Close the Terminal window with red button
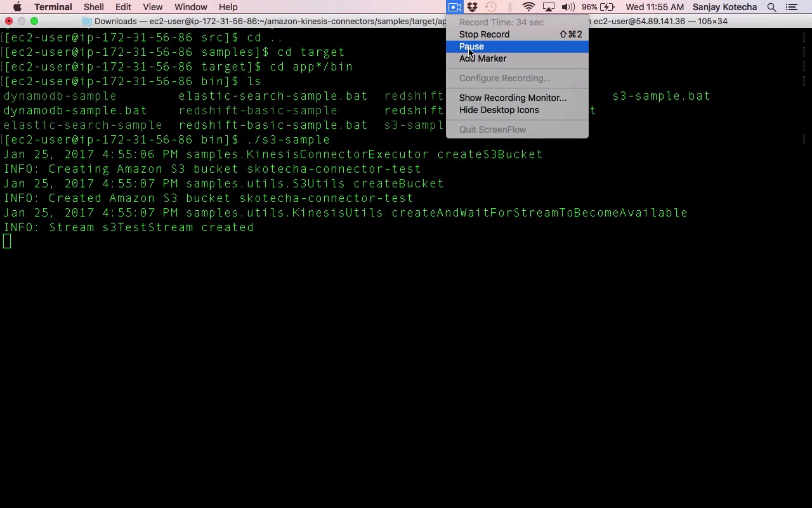This screenshot has width=812, height=508. (x=9, y=21)
